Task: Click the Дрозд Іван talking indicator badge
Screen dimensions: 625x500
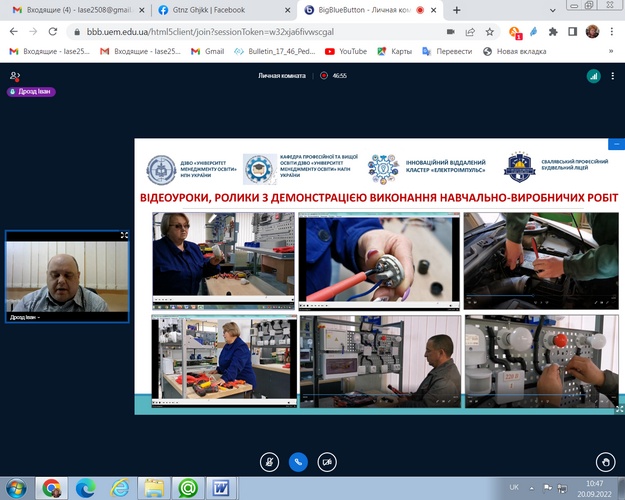Action: (x=32, y=91)
